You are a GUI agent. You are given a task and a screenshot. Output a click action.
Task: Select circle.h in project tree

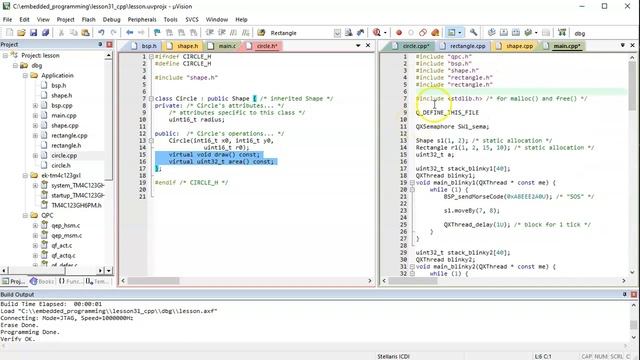point(61,165)
